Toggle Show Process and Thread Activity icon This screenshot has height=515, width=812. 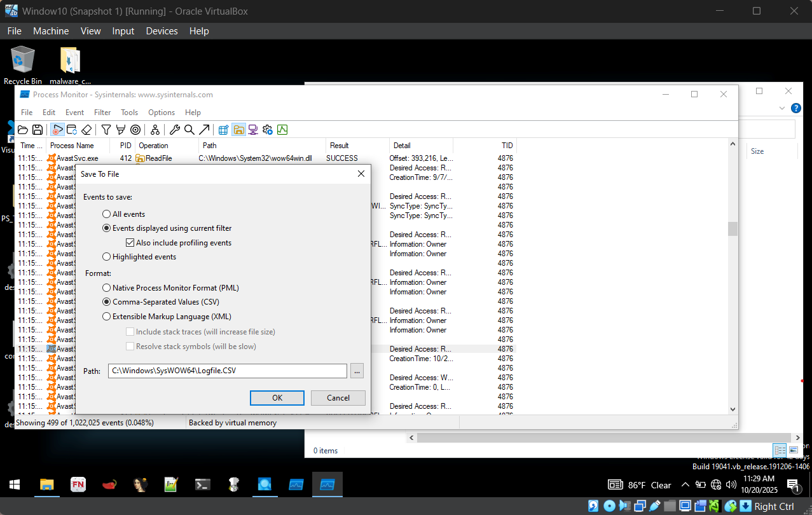268,130
